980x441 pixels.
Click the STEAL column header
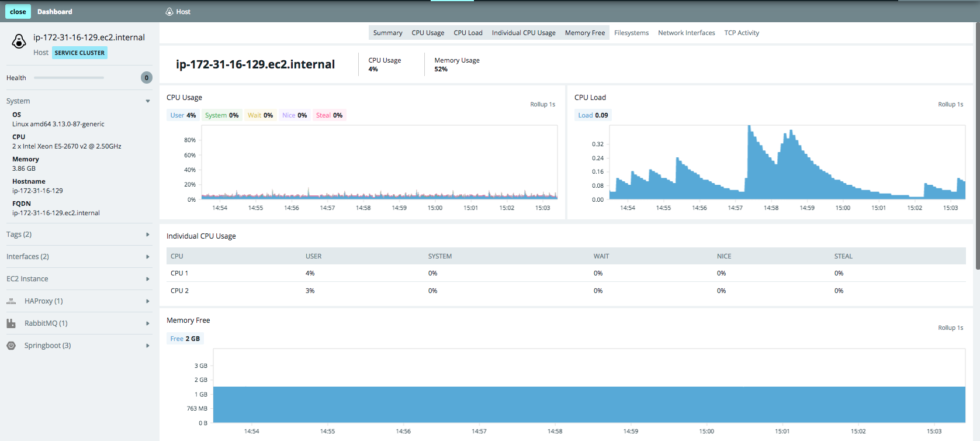pos(843,256)
